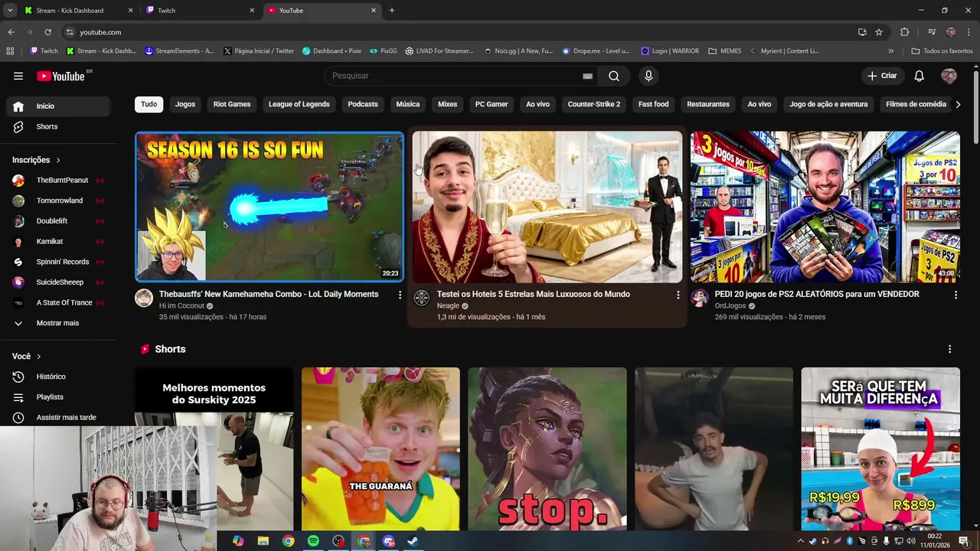Screen dimensions: 980x551
Task: Open Steam from the taskbar
Action: tap(413, 541)
